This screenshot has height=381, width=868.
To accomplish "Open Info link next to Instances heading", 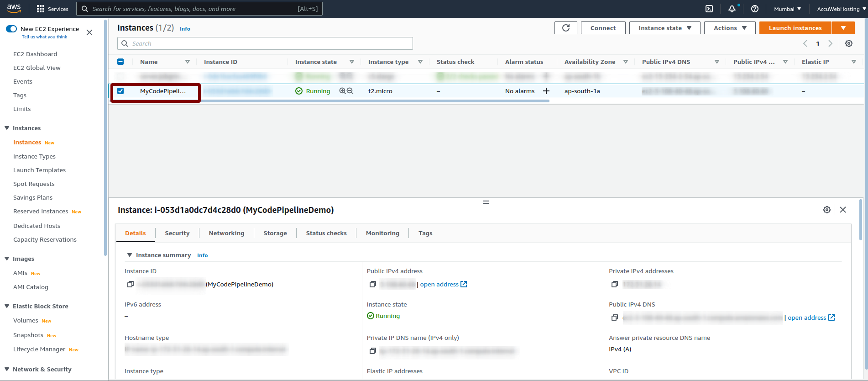I will [185, 29].
